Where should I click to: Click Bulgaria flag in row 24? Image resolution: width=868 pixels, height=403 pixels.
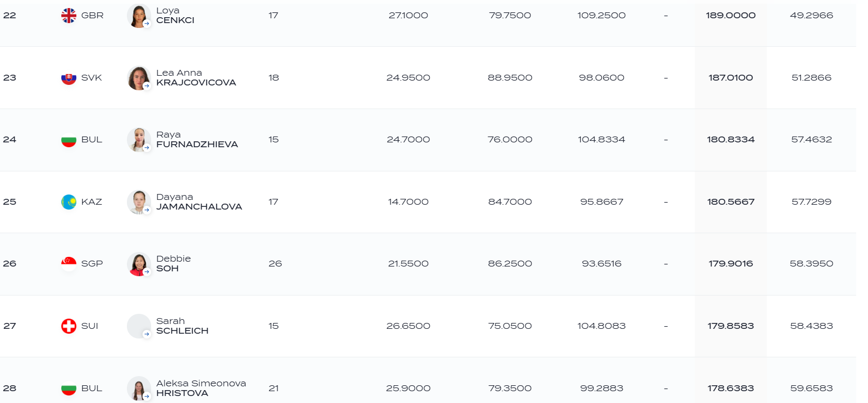69,140
